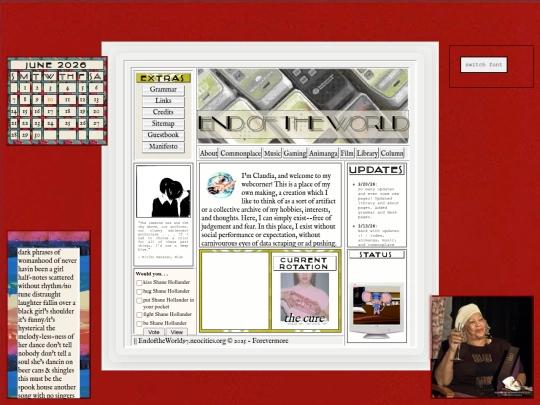Select highlighted day 10 on calendar
540x405 pixels.
click(x=50, y=100)
